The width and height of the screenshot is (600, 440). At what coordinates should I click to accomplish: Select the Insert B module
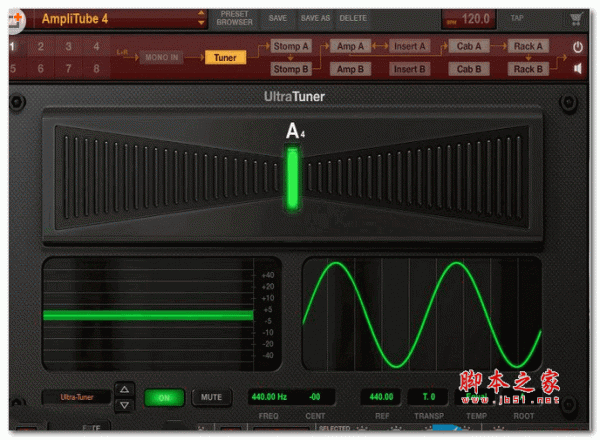409,69
